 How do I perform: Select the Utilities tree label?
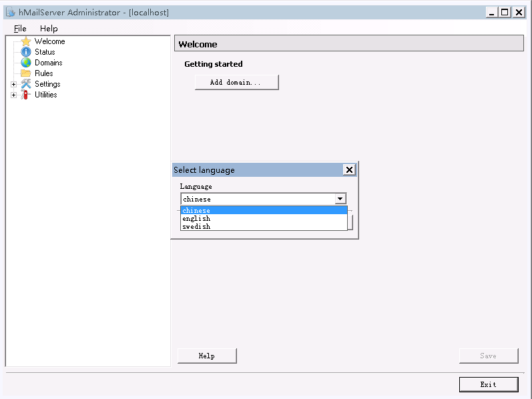pos(46,95)
